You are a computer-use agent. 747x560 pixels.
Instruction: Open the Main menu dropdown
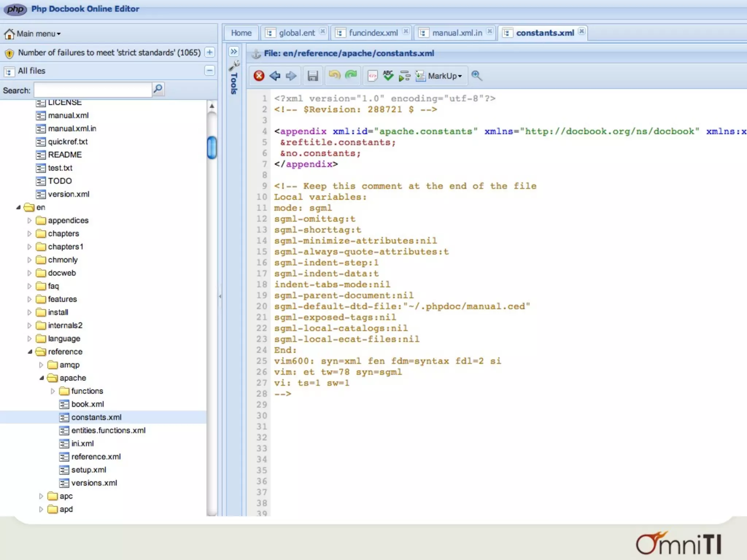38,34
